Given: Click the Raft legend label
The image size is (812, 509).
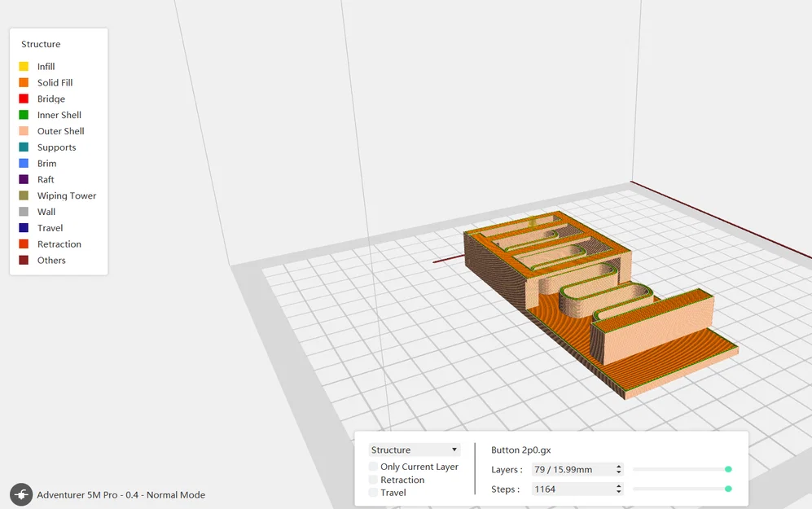Looking at the screenshot, I should (46, 179).
